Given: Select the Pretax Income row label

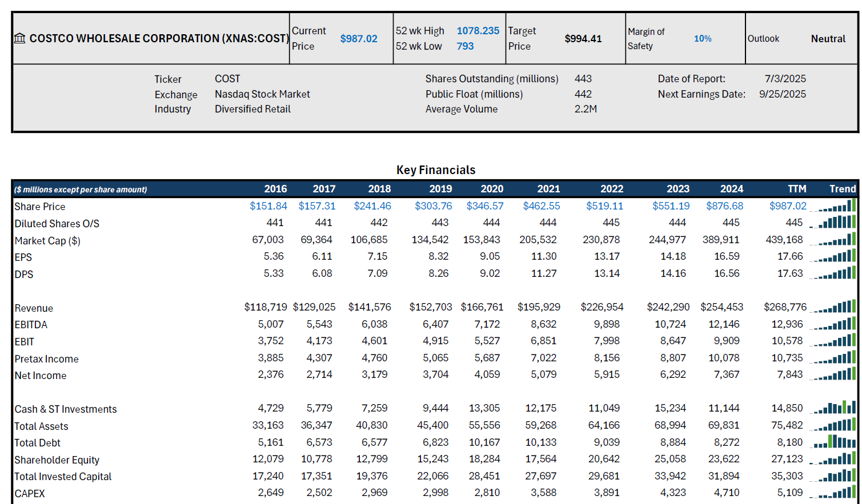Looking at the screenshot, I should pyautogui.click(x=47, y=359).
